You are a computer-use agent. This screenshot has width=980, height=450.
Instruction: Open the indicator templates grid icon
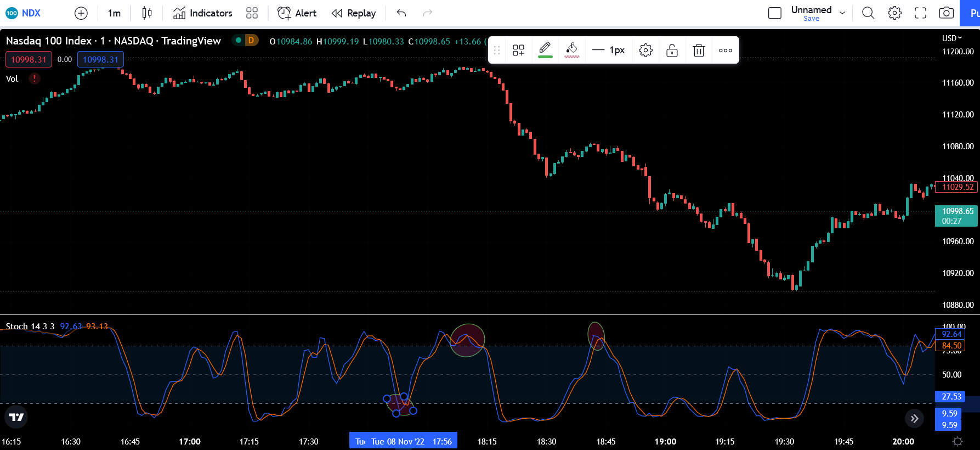pyautogui.click(x=252, y=13)
